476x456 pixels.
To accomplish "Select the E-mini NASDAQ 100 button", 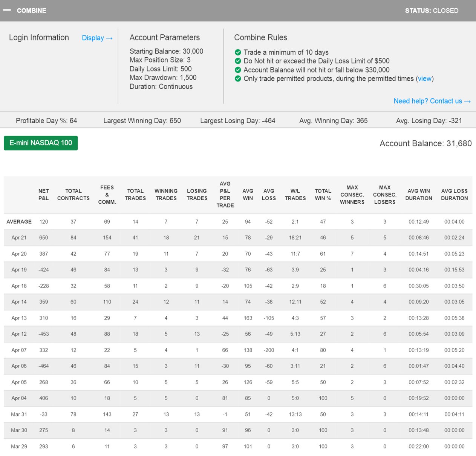I will pos(41,143).
